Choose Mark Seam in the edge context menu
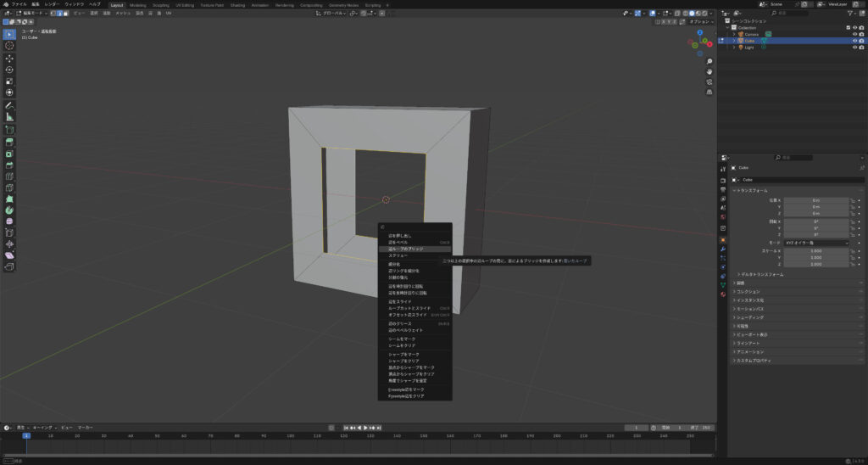This screenshot has width=868, height=465. (415, 339)
